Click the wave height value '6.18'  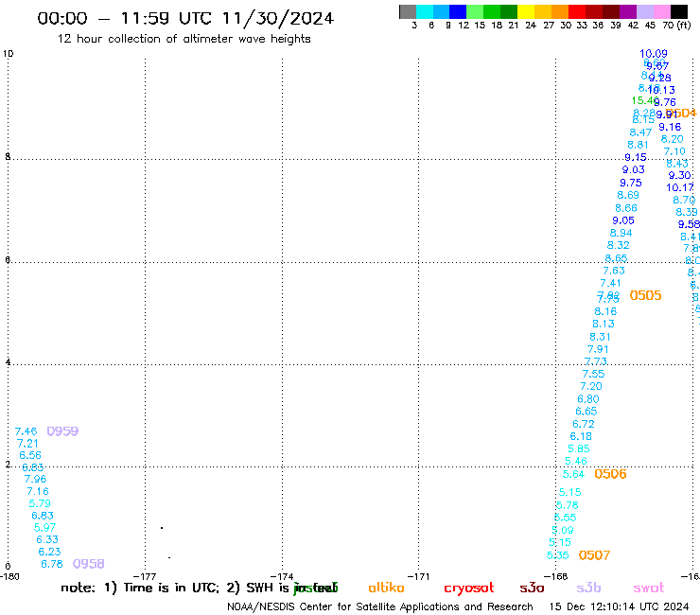581,436
